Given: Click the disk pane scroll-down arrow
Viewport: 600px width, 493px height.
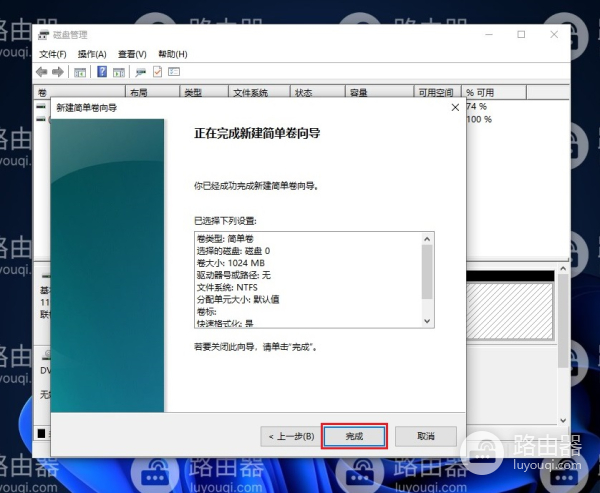Looking at the screenshot, I should click(x=563, y=420).
